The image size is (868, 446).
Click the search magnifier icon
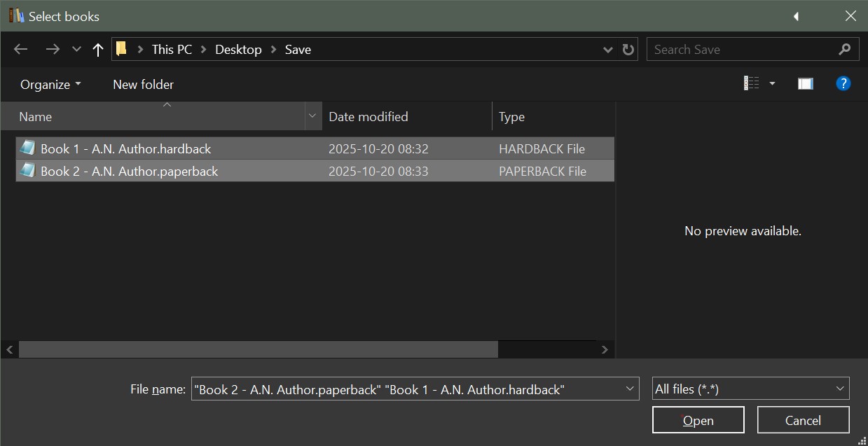point(844,49)
